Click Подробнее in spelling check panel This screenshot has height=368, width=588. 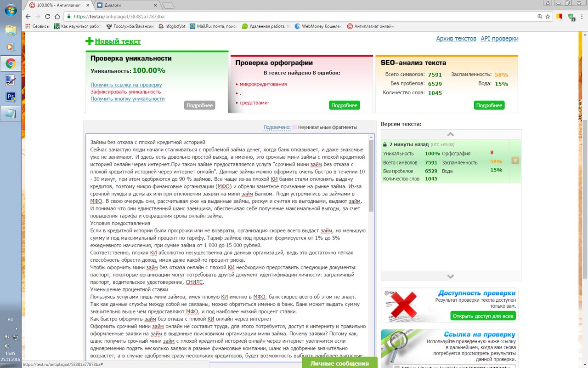pyautogui.click(x=345, y=105)
